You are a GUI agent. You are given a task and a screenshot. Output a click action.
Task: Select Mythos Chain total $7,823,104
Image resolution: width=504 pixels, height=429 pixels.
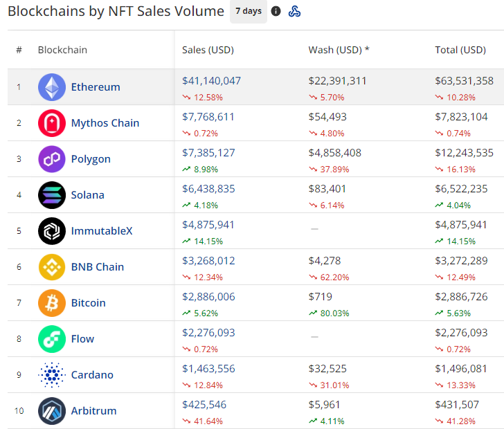pyautogui.click(x=461, y=117)
